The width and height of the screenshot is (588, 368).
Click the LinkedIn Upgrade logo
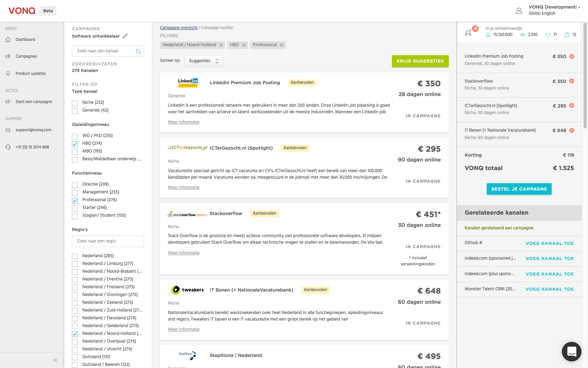click(188, 83)
